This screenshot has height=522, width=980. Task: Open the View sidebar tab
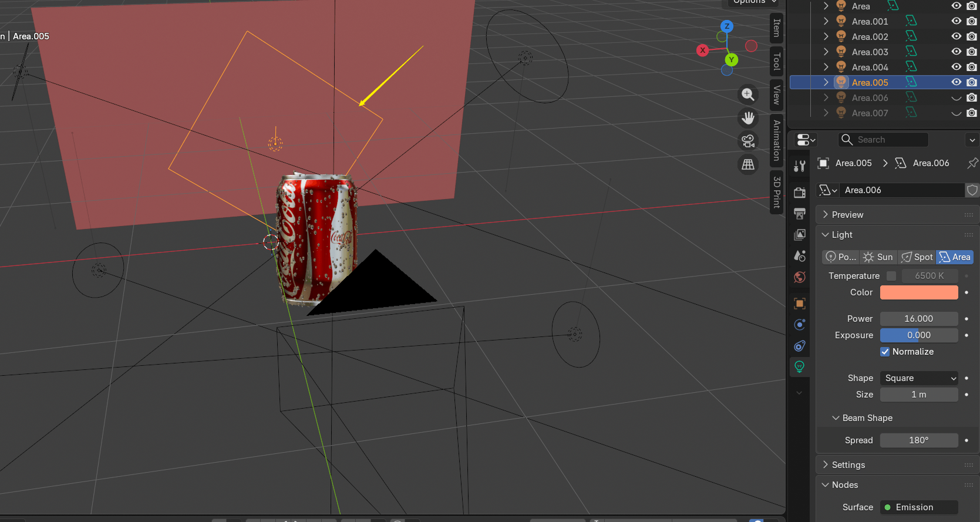tap(776, 95)
